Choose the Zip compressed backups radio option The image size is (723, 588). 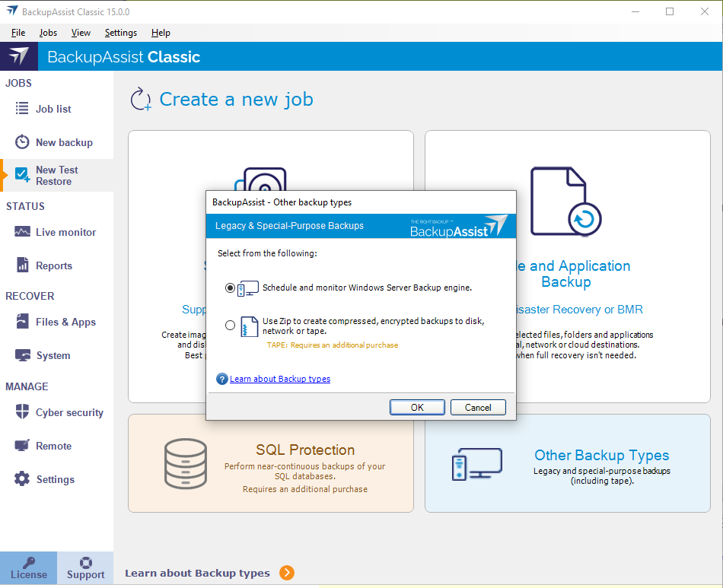231,326
